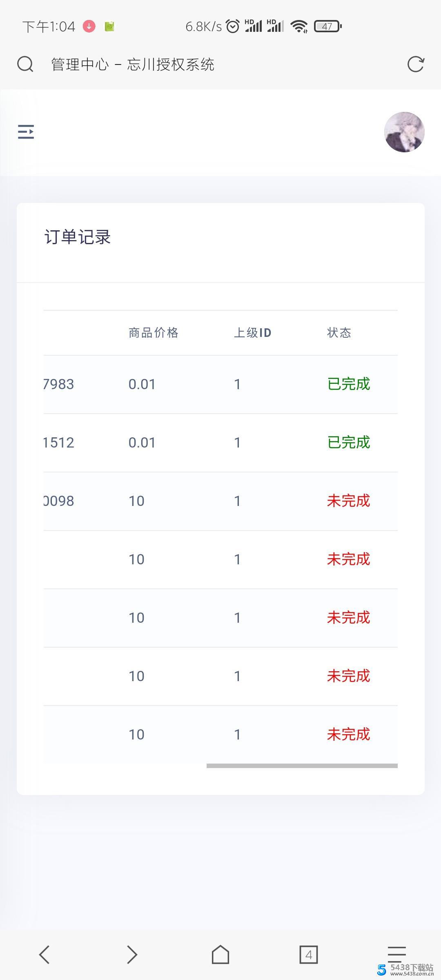Show open tabs switcher (4 tabs)
Image resolution: width=441 pixels, height=980 pixels.
click(308, 954)
